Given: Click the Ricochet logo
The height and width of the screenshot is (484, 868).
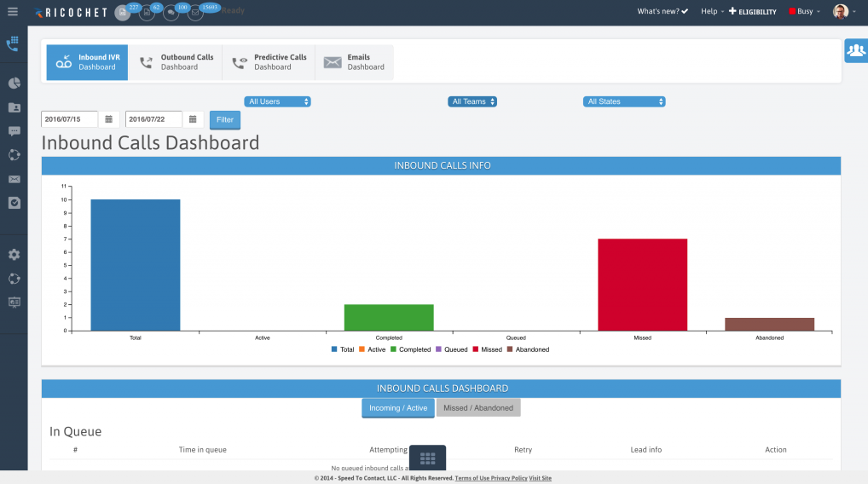Looking at the screenshot, I should (x=71, y=12).
